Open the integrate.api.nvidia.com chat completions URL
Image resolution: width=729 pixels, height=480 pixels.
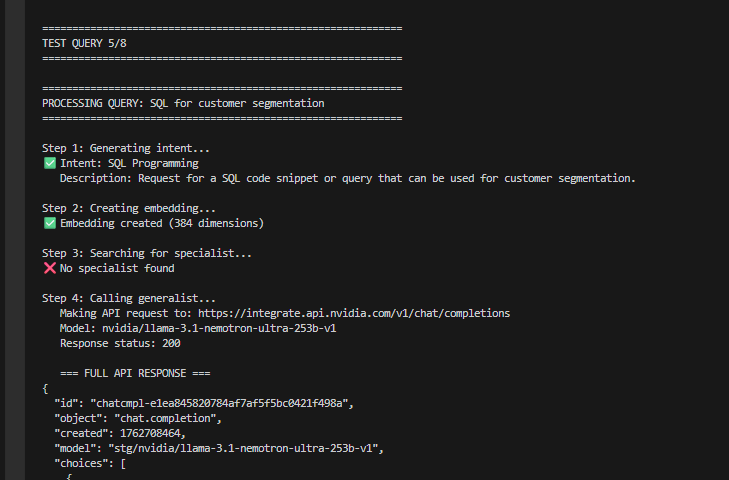pos(354,313)
